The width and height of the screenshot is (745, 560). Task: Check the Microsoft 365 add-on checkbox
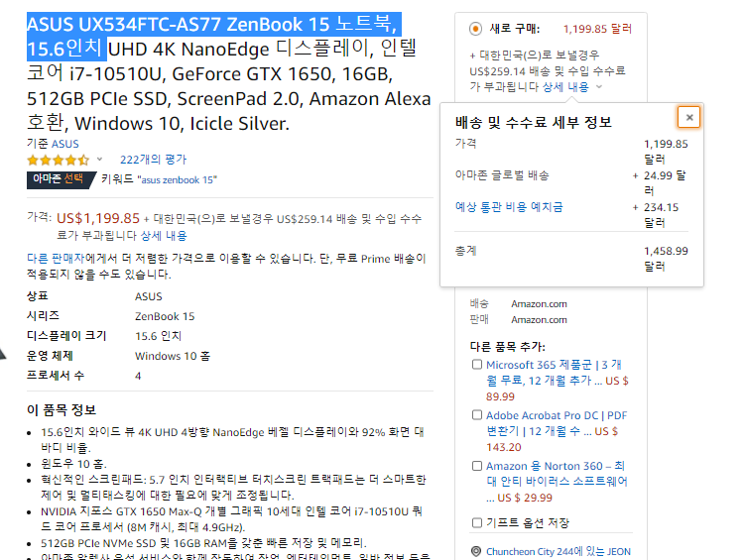coord(476,365)
